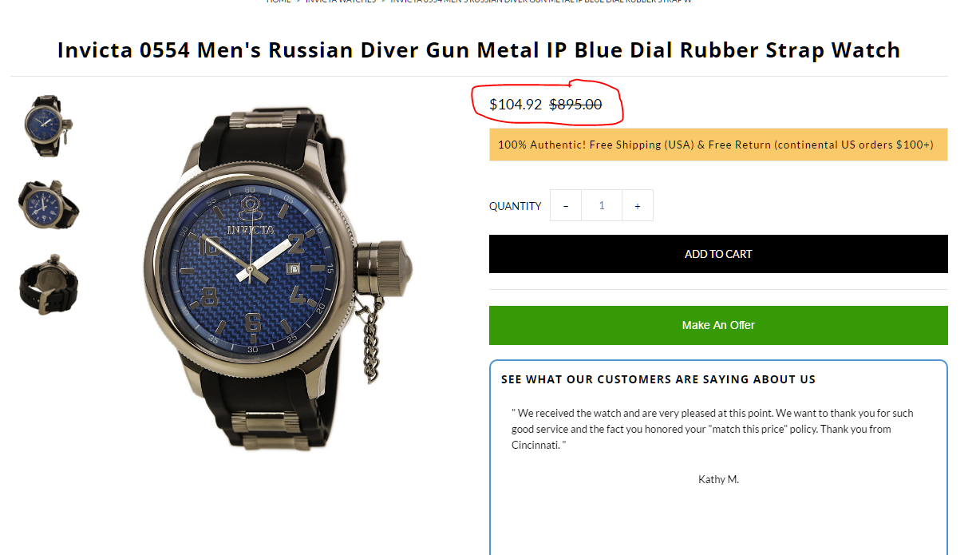Select the angled side-view watch thumbnail

point(49,204)
